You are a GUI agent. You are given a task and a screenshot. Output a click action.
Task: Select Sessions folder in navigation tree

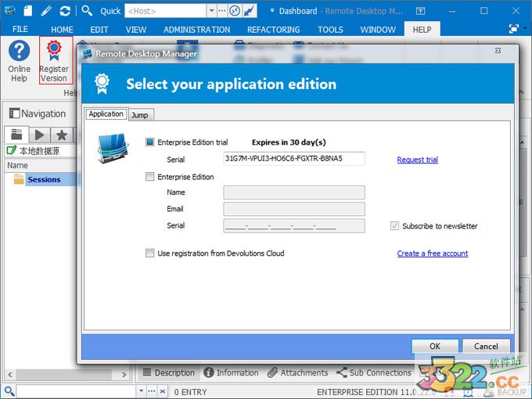44,179
